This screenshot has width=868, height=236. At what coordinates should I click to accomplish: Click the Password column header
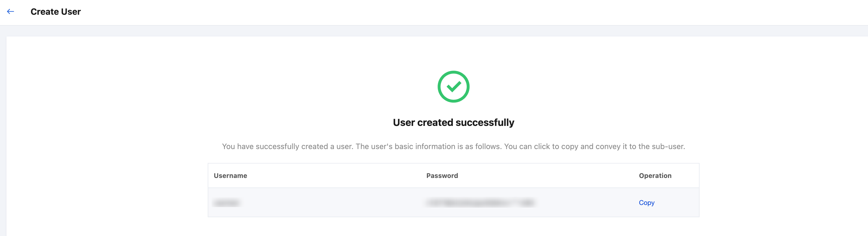click(x=442, y=176)
